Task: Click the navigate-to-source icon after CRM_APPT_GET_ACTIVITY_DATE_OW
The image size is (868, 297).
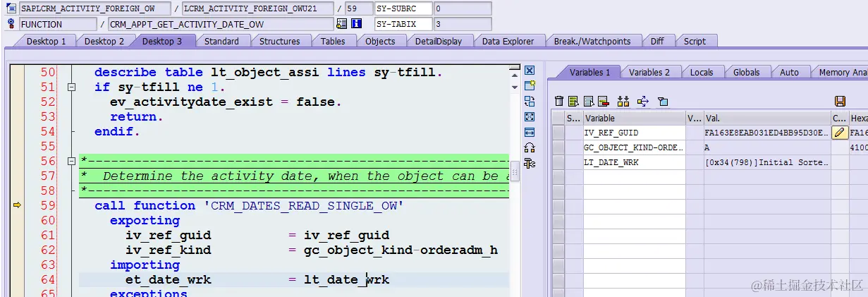Action: (x=341, y=24)
